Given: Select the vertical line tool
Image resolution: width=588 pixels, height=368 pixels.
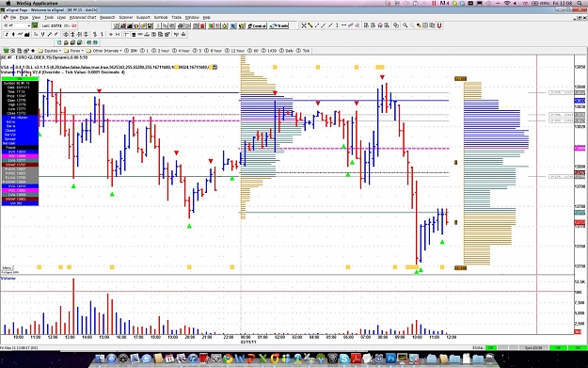Looking at the screenshot, I should pyautogui.click(x=337, y=25).
